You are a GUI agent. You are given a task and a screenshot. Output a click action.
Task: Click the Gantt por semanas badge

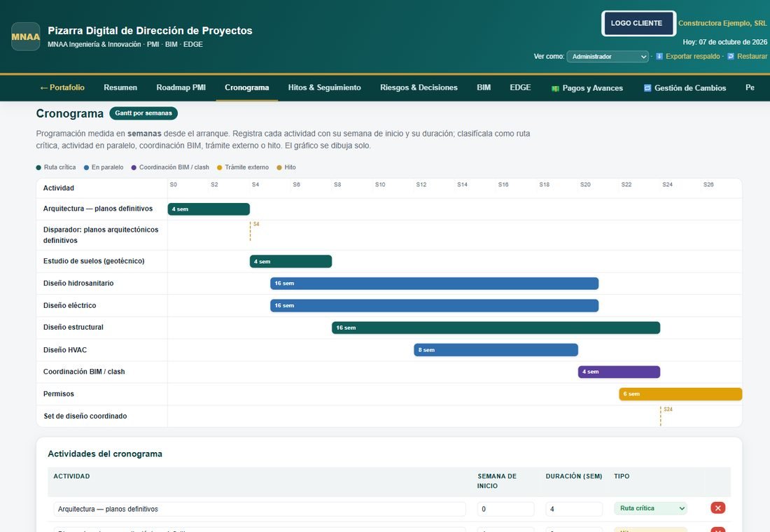coord(143,113)
